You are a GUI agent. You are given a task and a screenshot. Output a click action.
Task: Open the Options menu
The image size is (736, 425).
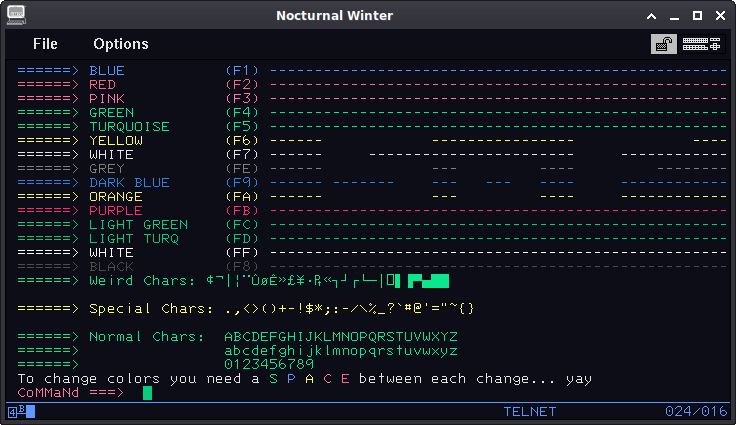pyautogui.click(x=121, y=44)
